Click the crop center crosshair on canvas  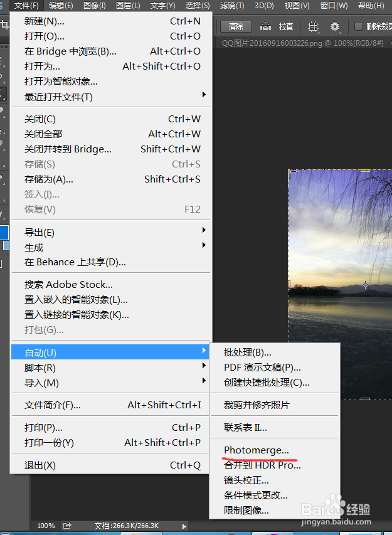[x=365, y=285]
